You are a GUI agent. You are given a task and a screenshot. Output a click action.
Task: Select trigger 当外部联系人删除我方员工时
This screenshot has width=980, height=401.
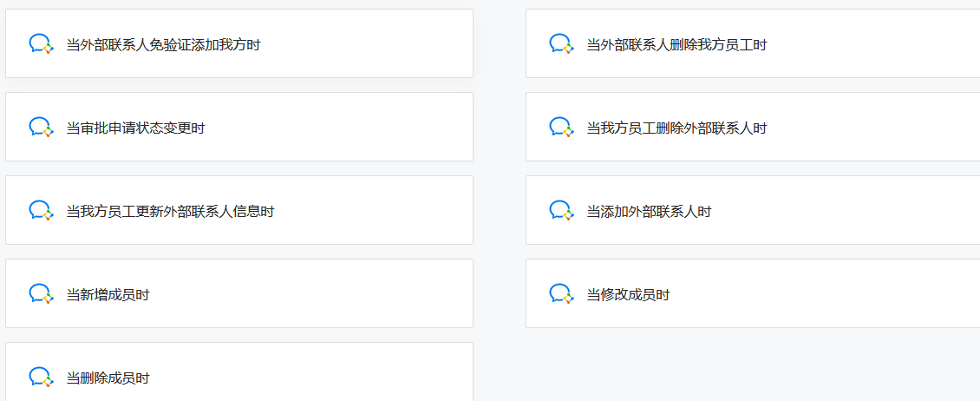[753, 43]
